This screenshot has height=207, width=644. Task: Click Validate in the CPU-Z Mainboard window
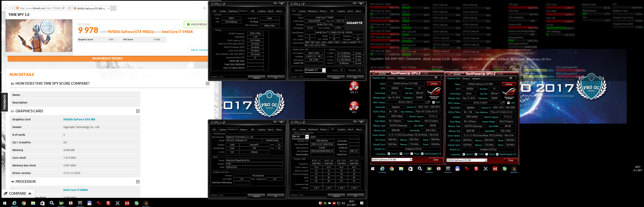click(x=256, y=196)
